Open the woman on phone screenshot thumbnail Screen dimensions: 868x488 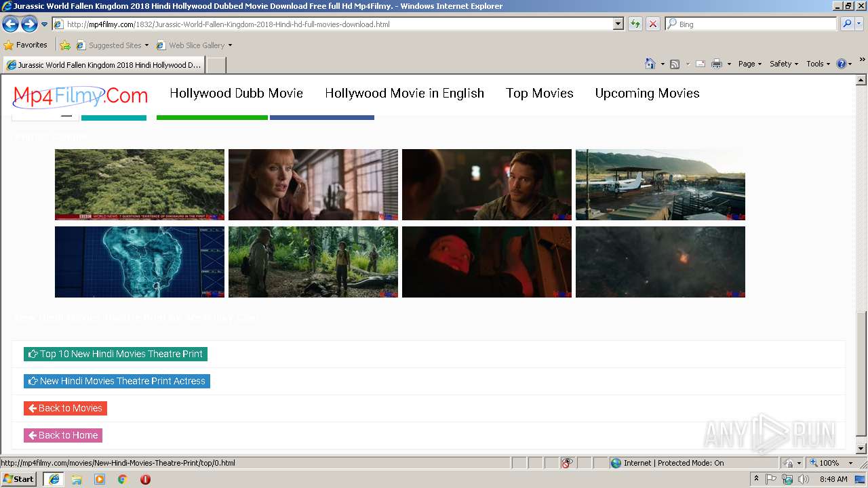point(313,185)
